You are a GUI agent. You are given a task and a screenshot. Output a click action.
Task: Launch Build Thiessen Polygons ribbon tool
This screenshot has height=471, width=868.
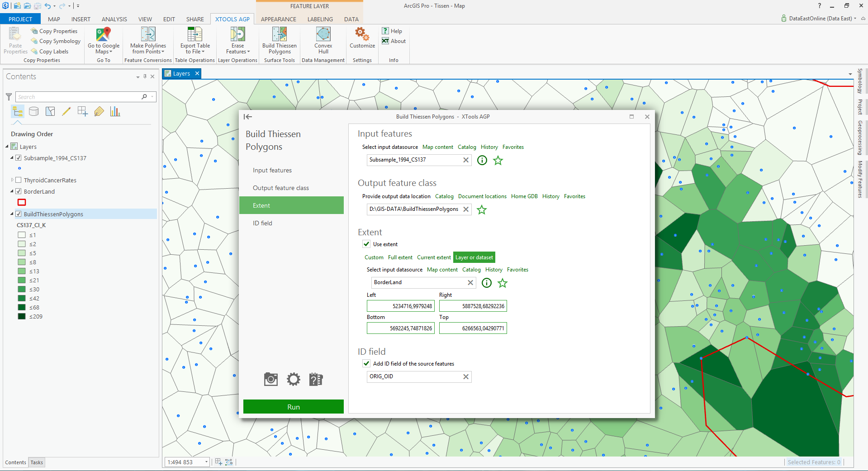tap(280, 41)
